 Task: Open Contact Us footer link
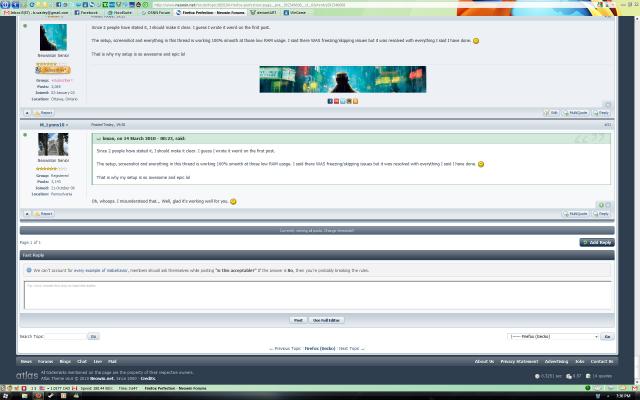[602, 362]
